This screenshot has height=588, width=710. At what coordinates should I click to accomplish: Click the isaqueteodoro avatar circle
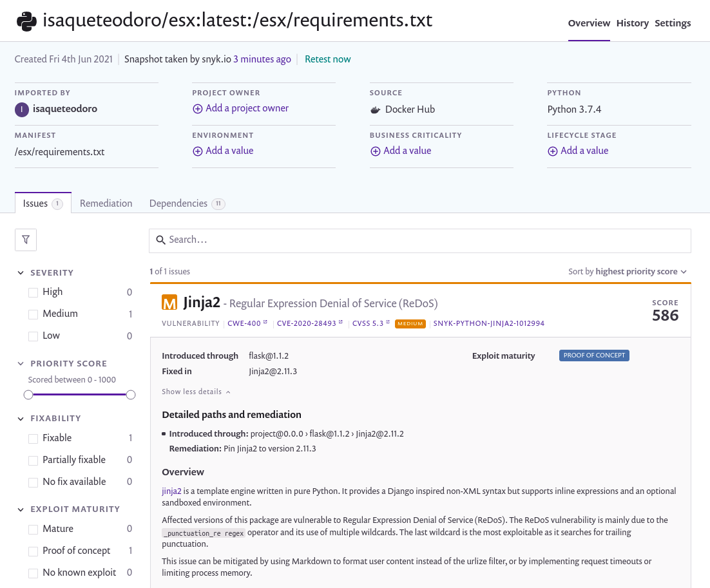[22, 109]
